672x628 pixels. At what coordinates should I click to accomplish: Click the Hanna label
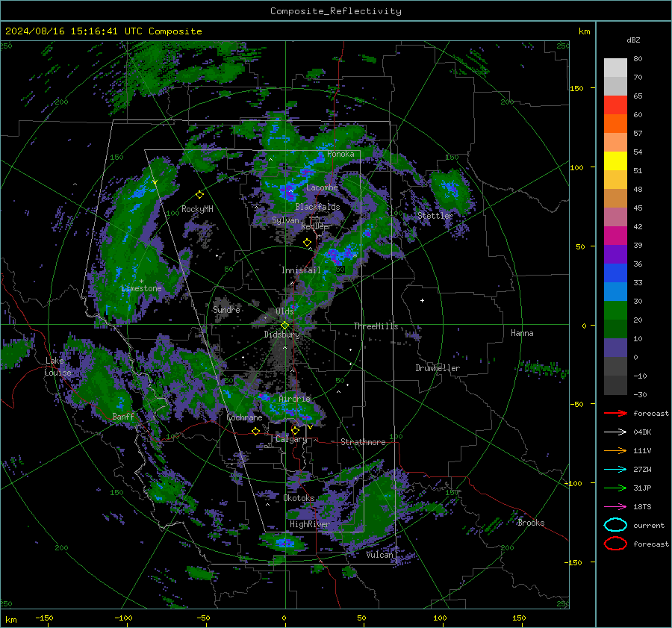click(522, 333)
